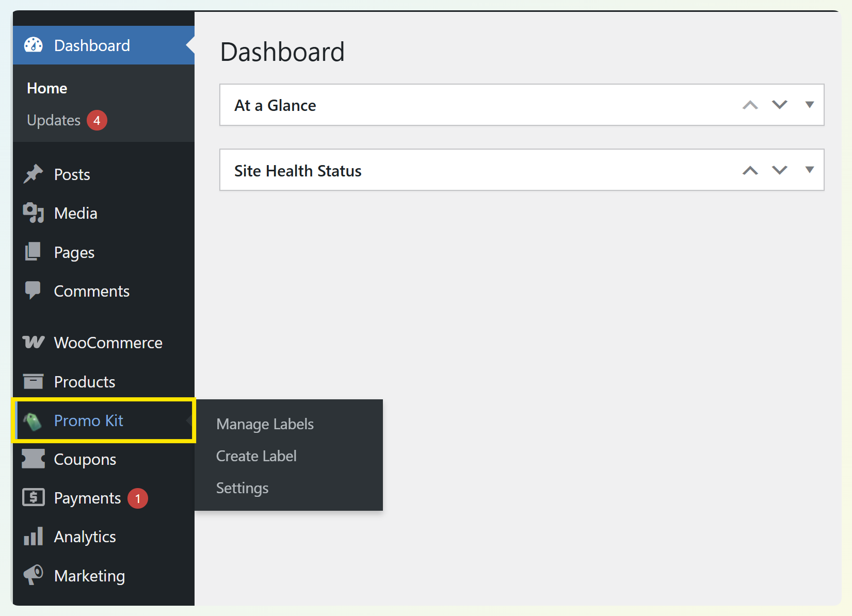
Task: Click the Pages icon in sidebar
Action: point(34,252)
